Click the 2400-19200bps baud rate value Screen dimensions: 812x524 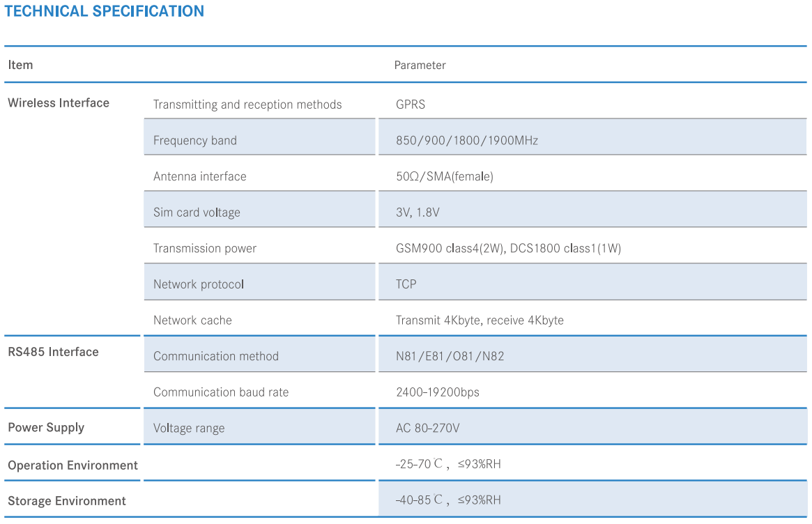437,392
